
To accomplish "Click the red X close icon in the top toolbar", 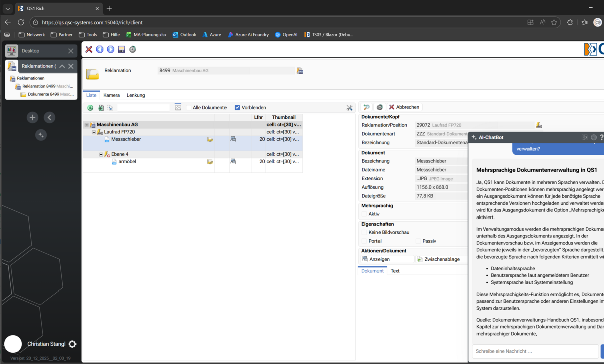I will (89, 49).
